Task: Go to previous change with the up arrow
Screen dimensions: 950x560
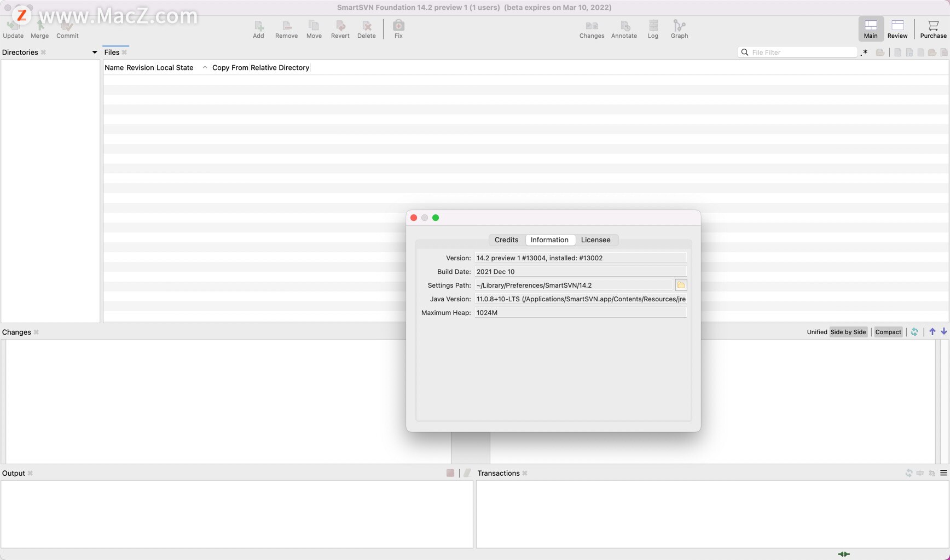Action: [932, 332]
